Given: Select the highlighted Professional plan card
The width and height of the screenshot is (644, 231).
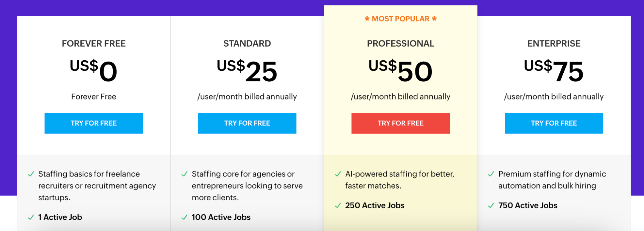Looking at the screenshot, I should pyautogui.click(x=400, y=147).
